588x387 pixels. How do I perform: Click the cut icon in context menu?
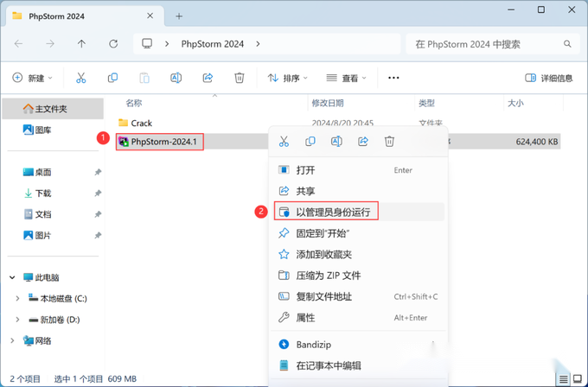284,142
